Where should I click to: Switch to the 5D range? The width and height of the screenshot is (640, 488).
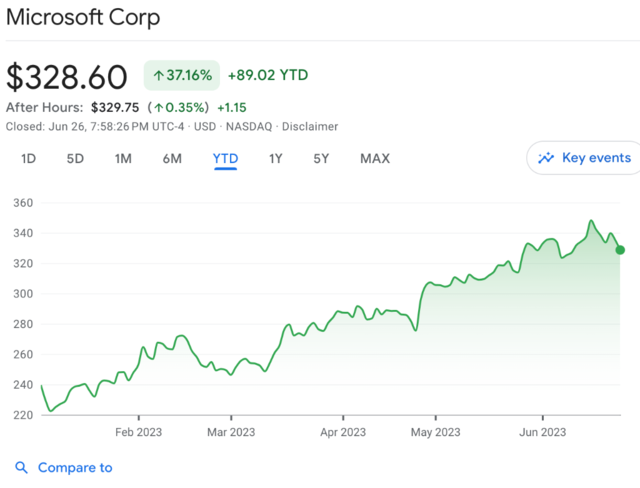point(76,159)
